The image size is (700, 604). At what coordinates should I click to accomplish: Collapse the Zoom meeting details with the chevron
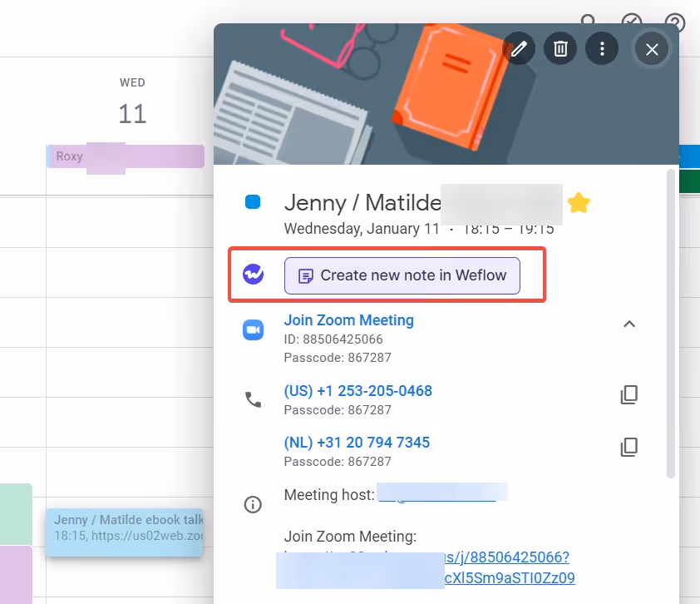(629, 324)
